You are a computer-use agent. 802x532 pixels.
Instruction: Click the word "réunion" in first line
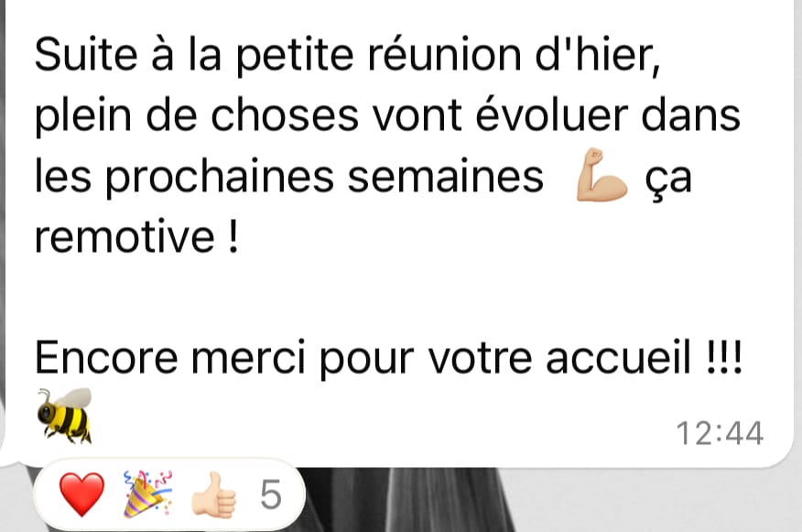click(x=444, y=54)
